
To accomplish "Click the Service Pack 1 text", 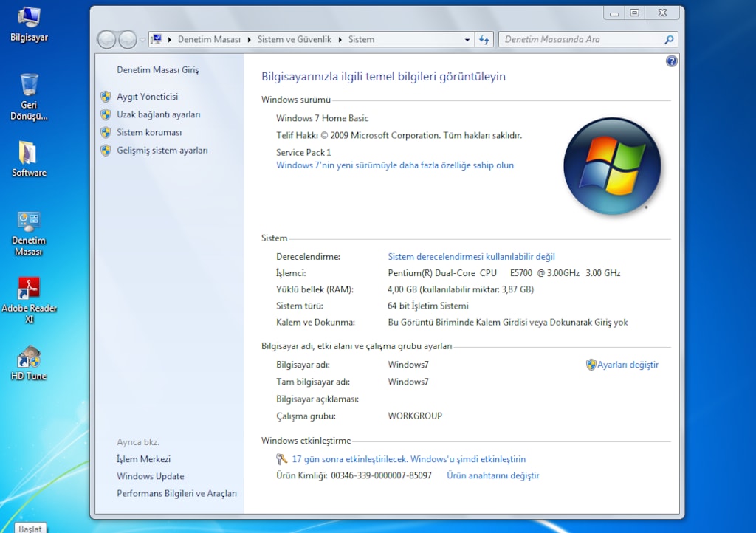I will (x=303, y=152).
